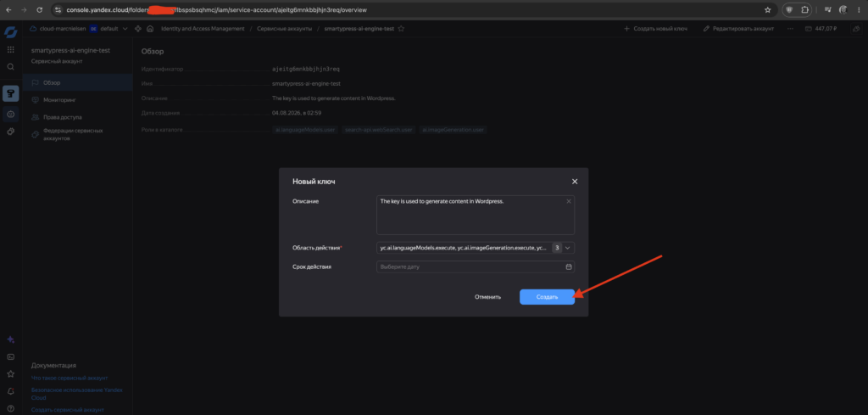Open the cloud-marcnielsen cloud selector
The width and height of the screenshot is (868, 415).
58,28
